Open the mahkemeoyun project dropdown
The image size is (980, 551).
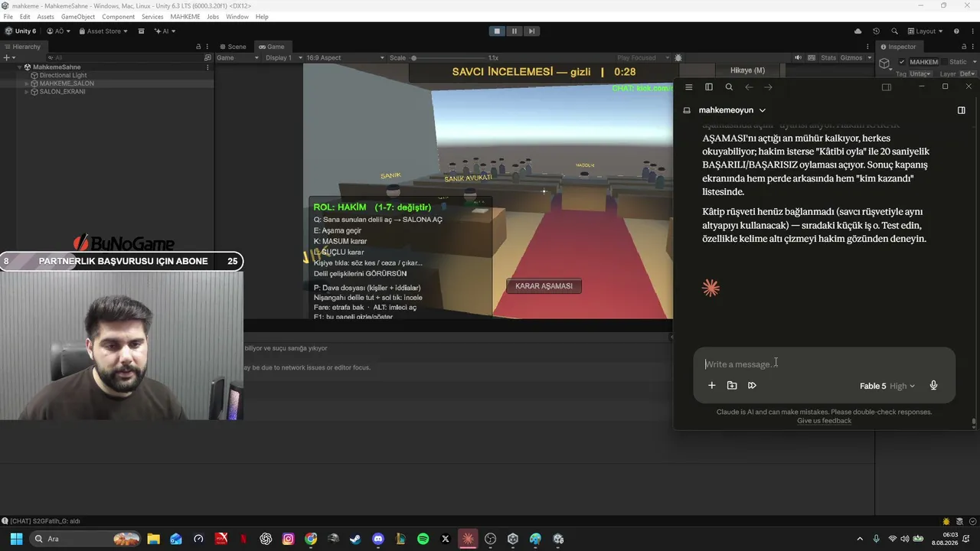click(x=732, y=110)
